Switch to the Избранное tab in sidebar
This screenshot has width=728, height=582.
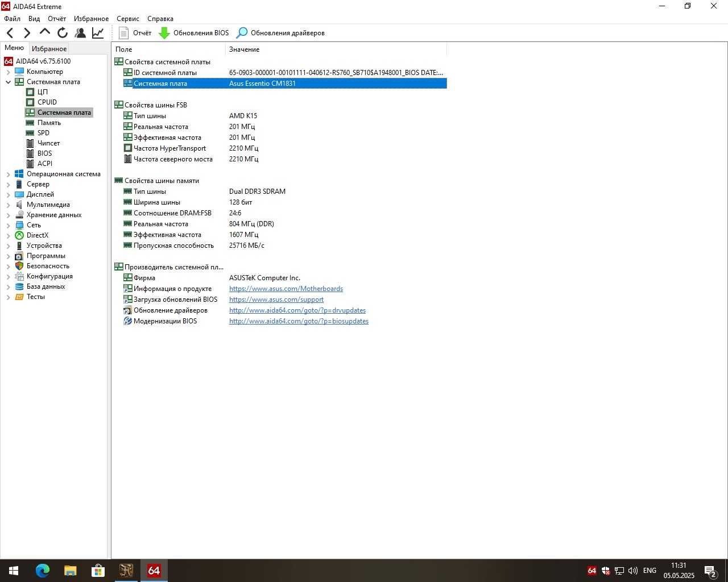click(49, 49)
